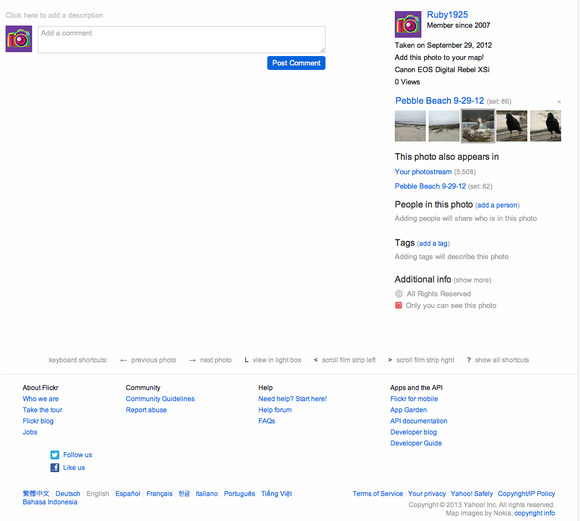Click the red private photo lock icon
Screen dimensions: 580x521
(398, 305)
